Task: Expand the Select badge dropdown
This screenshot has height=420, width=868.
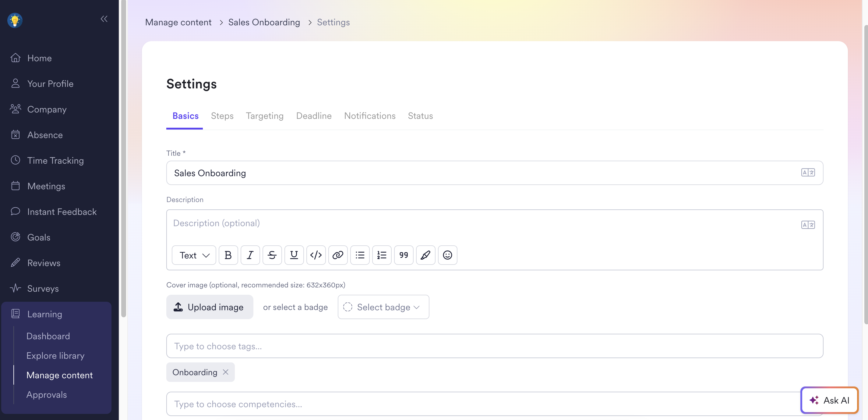Action: (x=383, y=307)
